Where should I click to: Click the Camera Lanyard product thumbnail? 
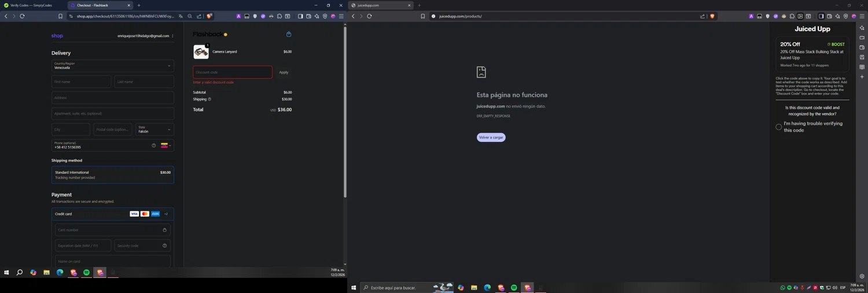point(201,52)
